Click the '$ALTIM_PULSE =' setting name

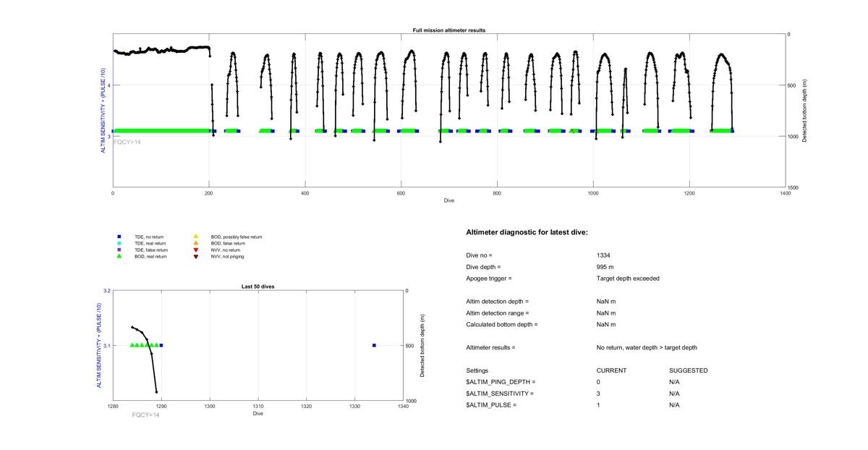(x=492, y=405)
